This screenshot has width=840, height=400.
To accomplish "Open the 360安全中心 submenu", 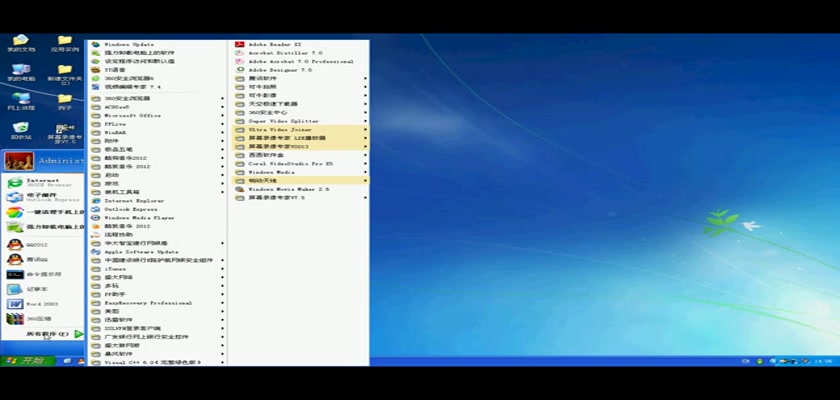I will click(300, 112).
